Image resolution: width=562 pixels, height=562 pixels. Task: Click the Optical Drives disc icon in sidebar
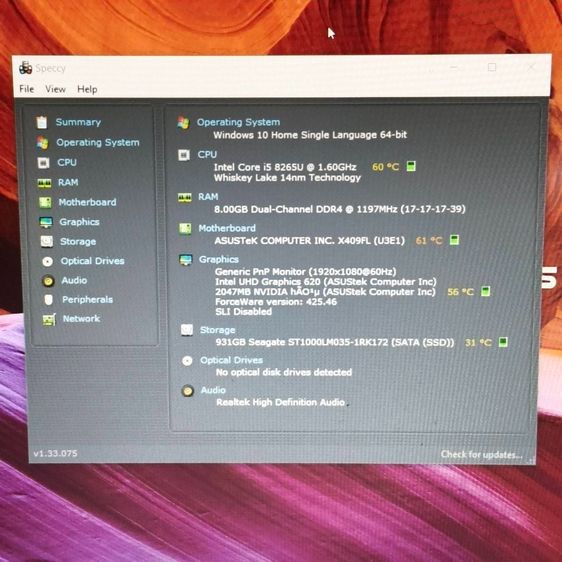tap(47, 261)
